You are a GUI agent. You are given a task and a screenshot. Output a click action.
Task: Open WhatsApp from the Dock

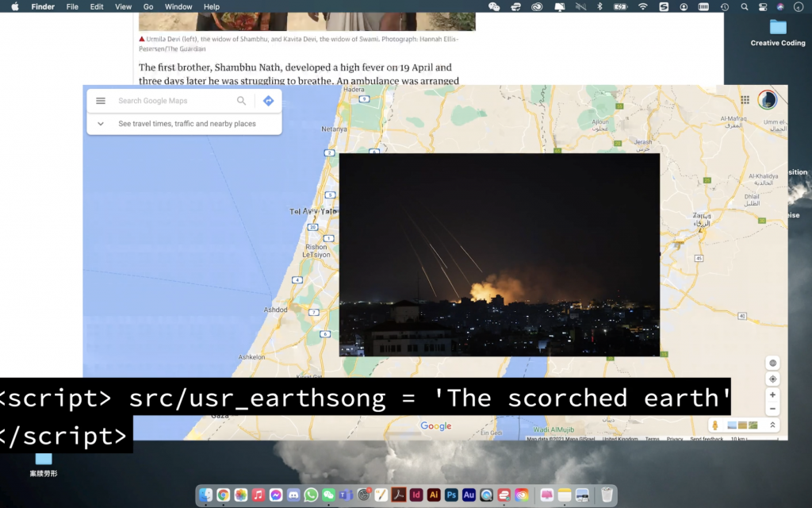tap(311, 495)
